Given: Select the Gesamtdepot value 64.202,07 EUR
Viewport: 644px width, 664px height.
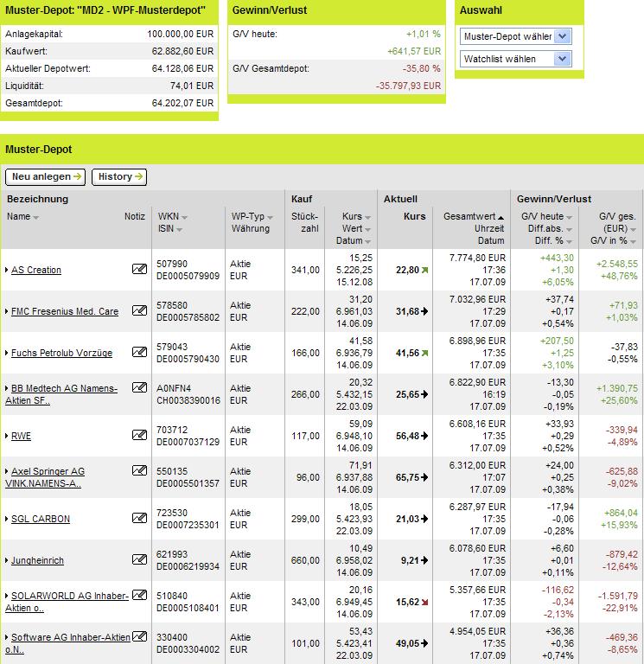Looking at the screenshot, I should point(182,104).
